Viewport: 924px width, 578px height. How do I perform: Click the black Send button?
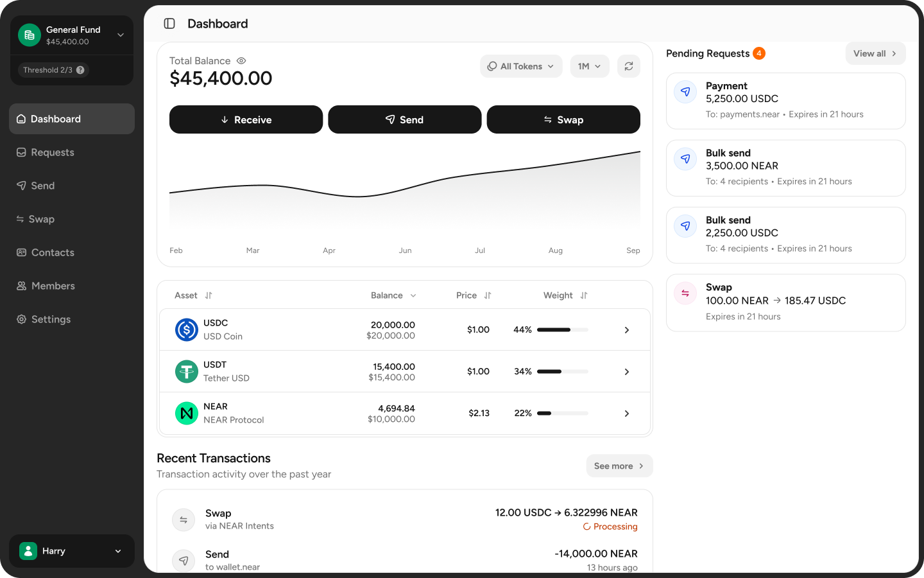point(405,119)
